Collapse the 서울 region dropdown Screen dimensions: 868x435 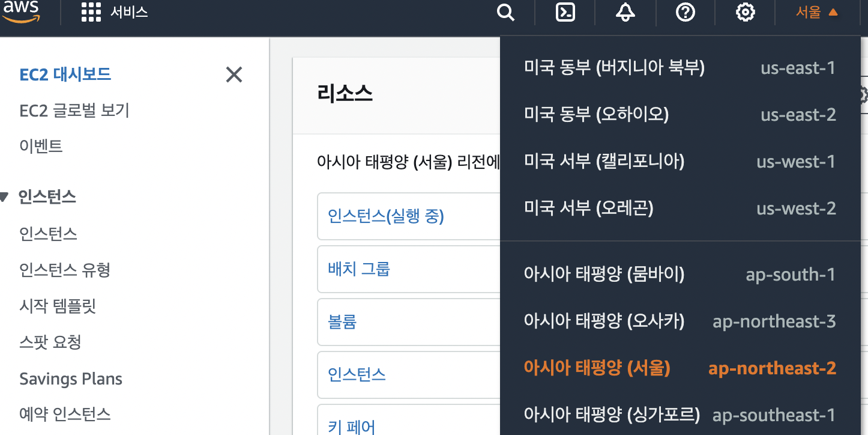pyautogui.click(x=816, y=12)
